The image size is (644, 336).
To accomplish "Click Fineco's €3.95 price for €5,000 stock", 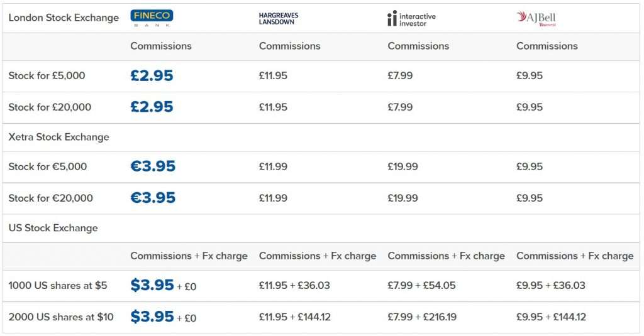I will [153, 166].
